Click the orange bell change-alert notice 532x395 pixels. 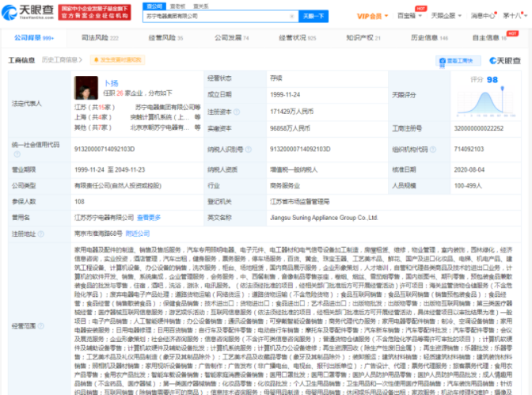point(117,60)
